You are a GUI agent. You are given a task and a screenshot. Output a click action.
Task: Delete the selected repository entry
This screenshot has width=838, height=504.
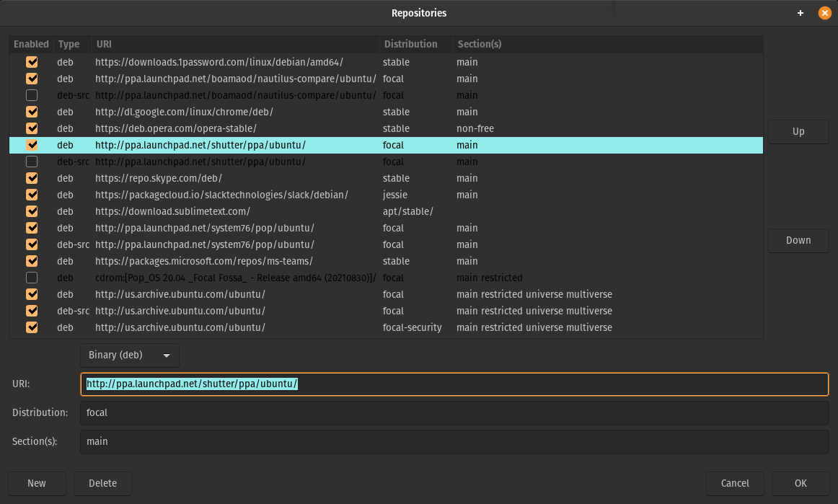point(102,483)
